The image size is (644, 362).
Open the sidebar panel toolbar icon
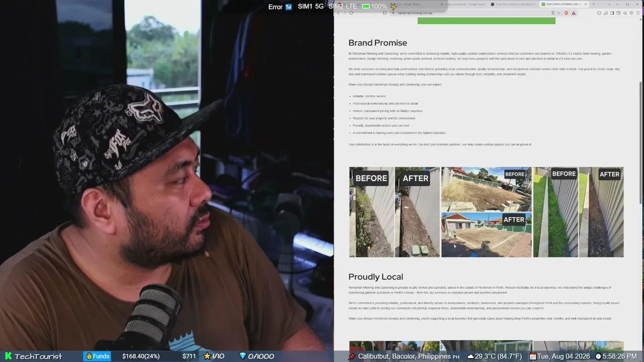(611, 13)
